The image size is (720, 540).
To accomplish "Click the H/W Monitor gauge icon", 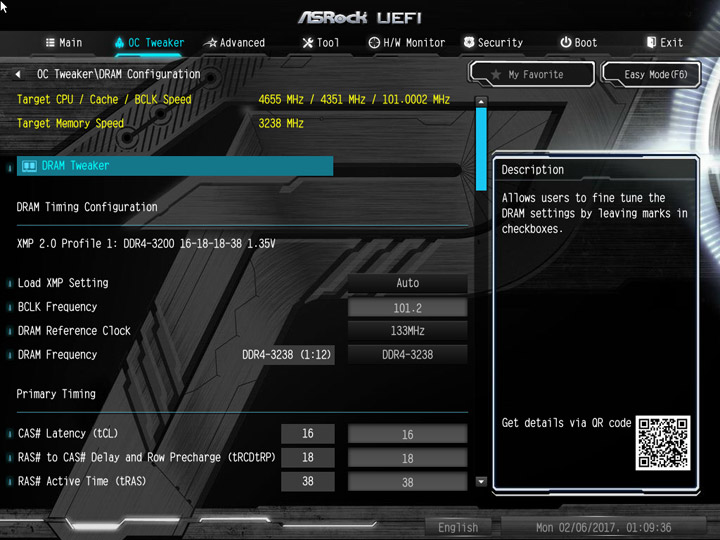I will click(374, 43).
